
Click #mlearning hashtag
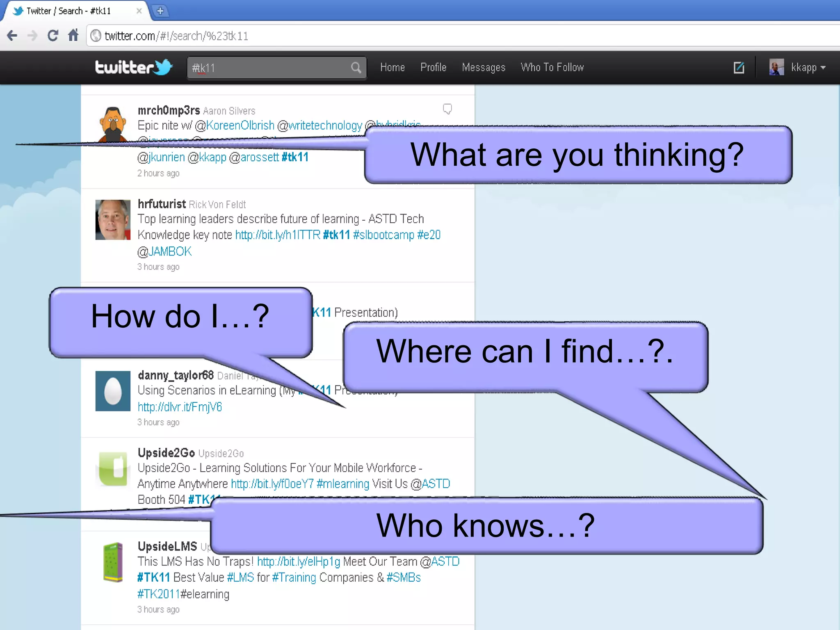343,484
